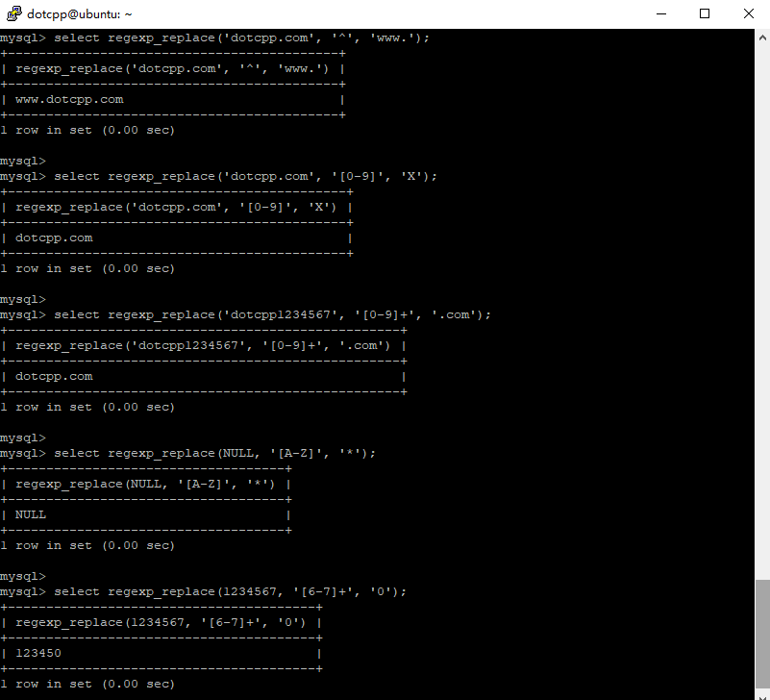Click window title 'dotcpp@ubuntu: ~'
Screen dimensions: 770x700
coord(80,14)
